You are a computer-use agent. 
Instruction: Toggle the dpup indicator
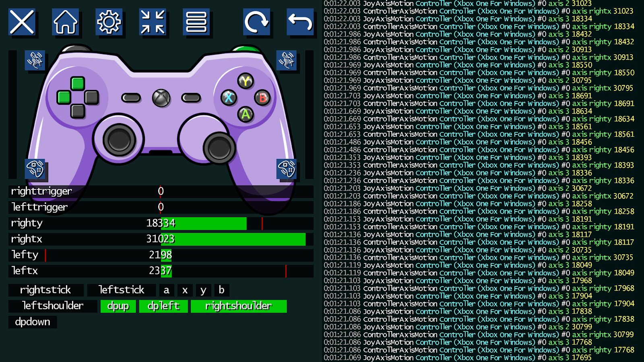[118, 306]
